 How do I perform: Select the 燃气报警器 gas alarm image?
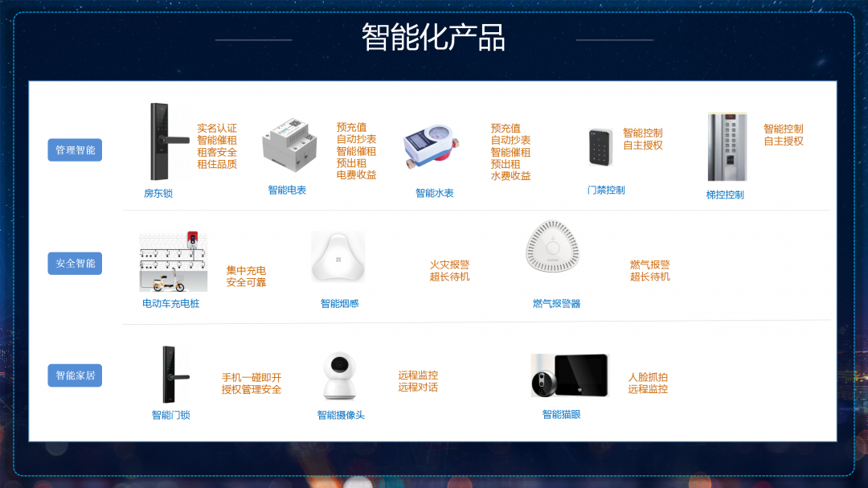[552, 247]
